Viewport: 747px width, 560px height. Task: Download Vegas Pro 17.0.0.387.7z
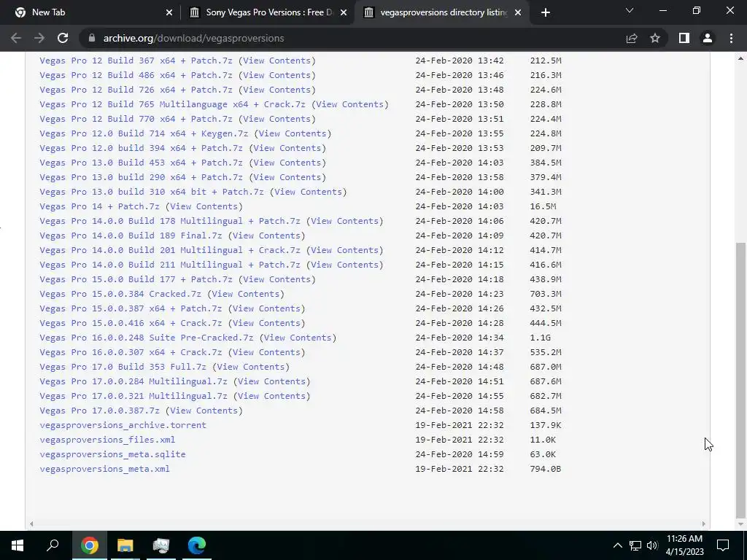click(99, 411)
